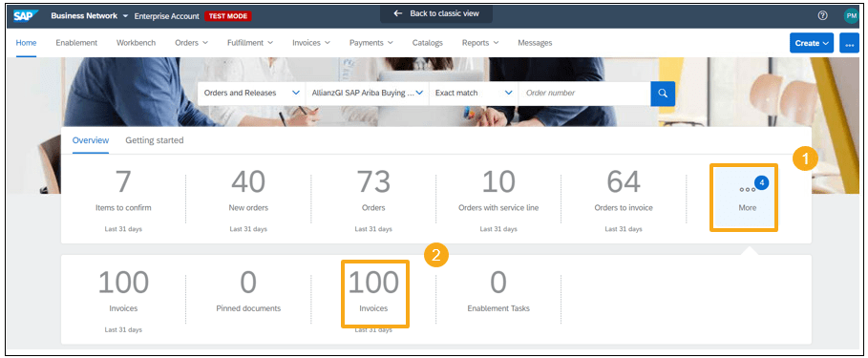Click the back arrow to classic view
Image resolution: width=868 pixels, height=358 pixels.
(x=397, y=13)
